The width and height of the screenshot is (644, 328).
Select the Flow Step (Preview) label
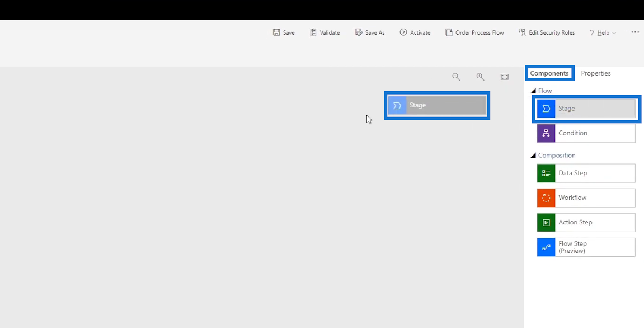click(x=572, y=247)
